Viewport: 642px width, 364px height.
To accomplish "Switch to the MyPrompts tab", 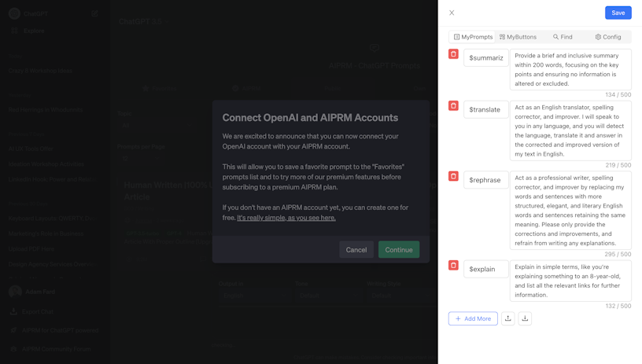I will click(473, 37).
